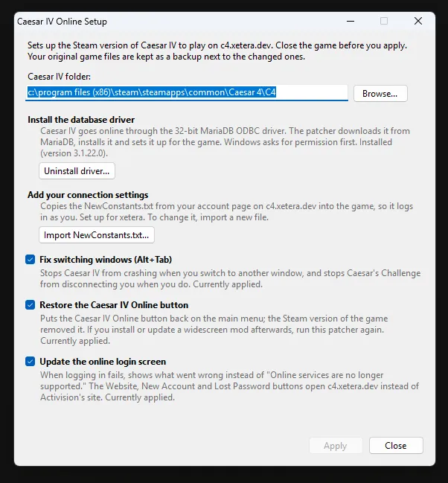
Task: Click Uninstall driver... button
Action: click(77, 171)
